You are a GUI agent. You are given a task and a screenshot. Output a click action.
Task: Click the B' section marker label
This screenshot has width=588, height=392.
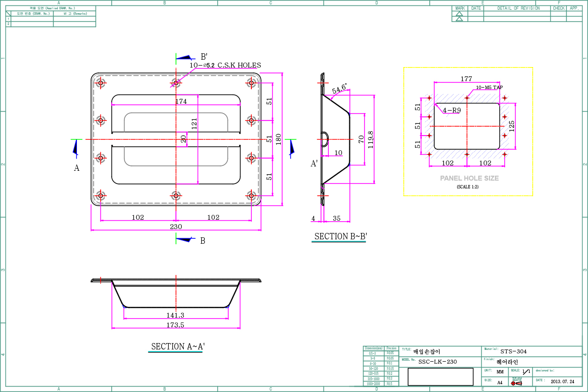point(204,57)
